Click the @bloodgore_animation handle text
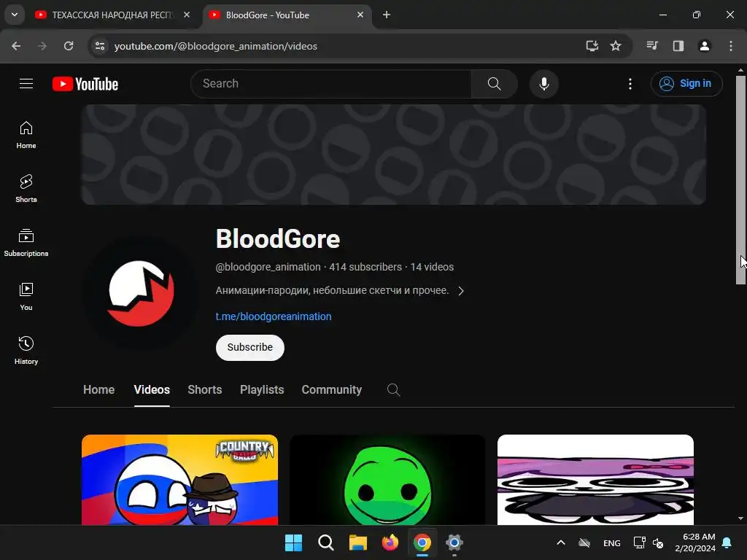This screenshot has width=747, height=560. [x=268, y=267]
